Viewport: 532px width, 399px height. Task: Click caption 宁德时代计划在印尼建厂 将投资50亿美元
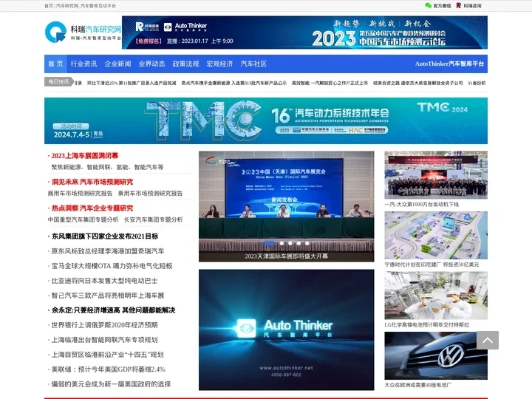pyautogui.click(x=432, y=265)
